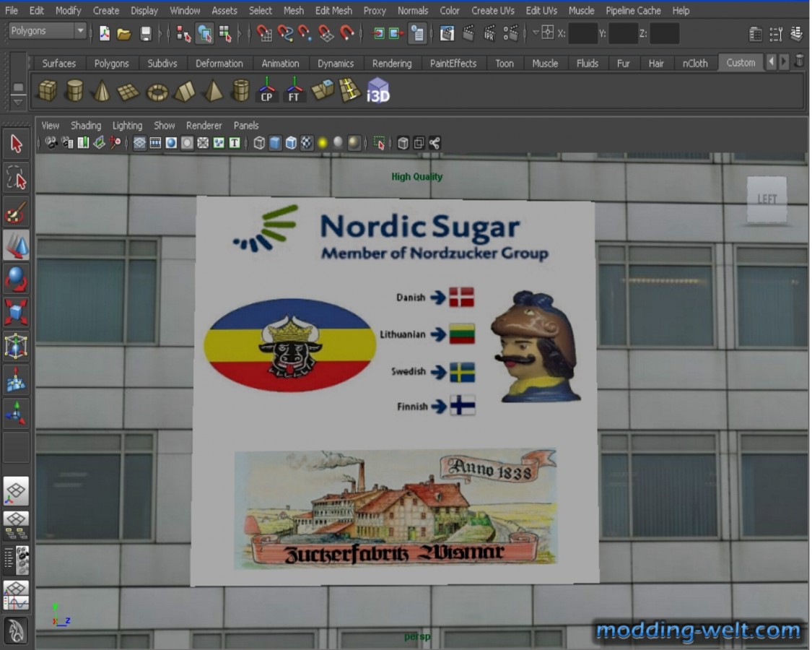Toggle wireframe on shaded display
The width and height of the screenshot is (812, 650).
[x=291, y=143]
